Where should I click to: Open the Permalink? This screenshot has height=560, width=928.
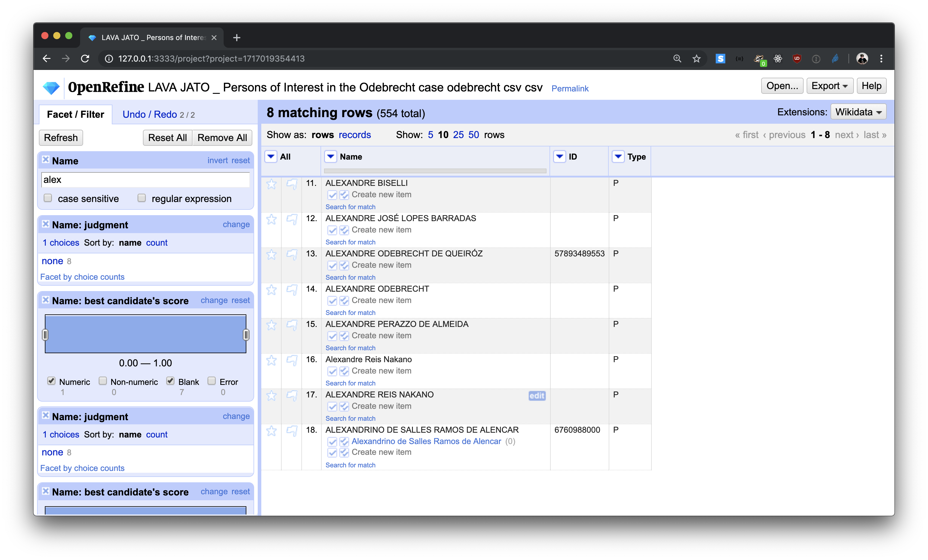click(x=570, y=88)
